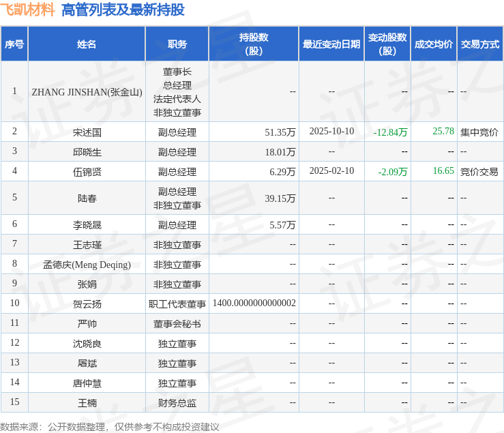Click the trade method 集中竞价

[479, 132]
